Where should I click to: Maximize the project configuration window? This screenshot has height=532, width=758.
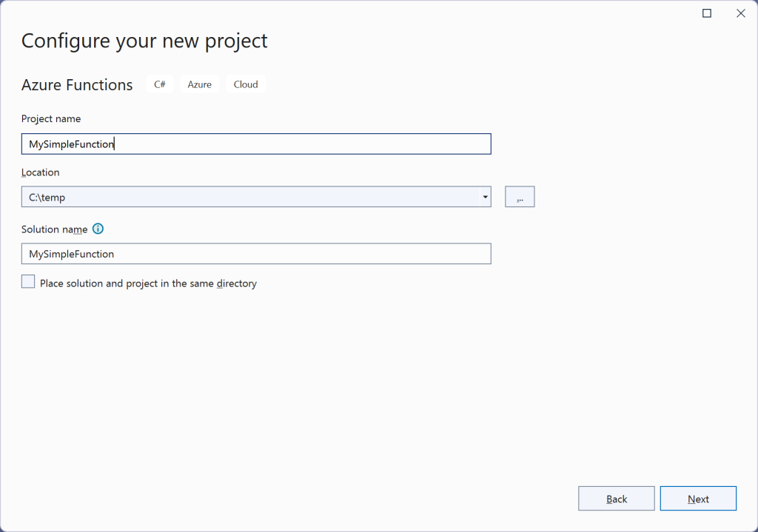tap(706, 13)
